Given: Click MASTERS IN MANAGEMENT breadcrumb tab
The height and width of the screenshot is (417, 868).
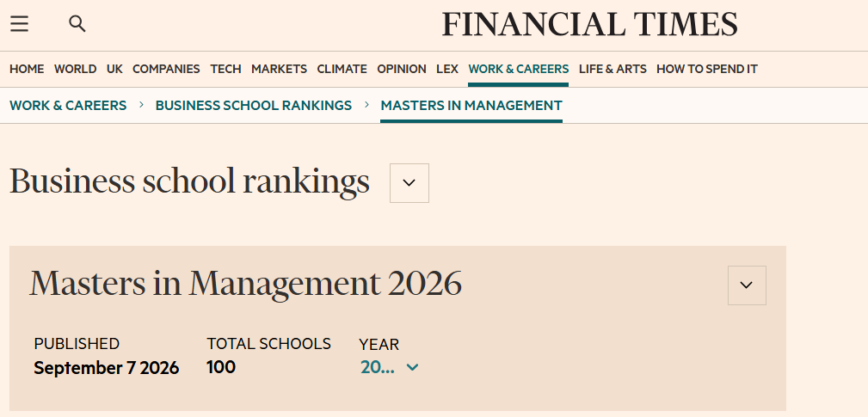Looking at the screenshot, I should 471,105.
